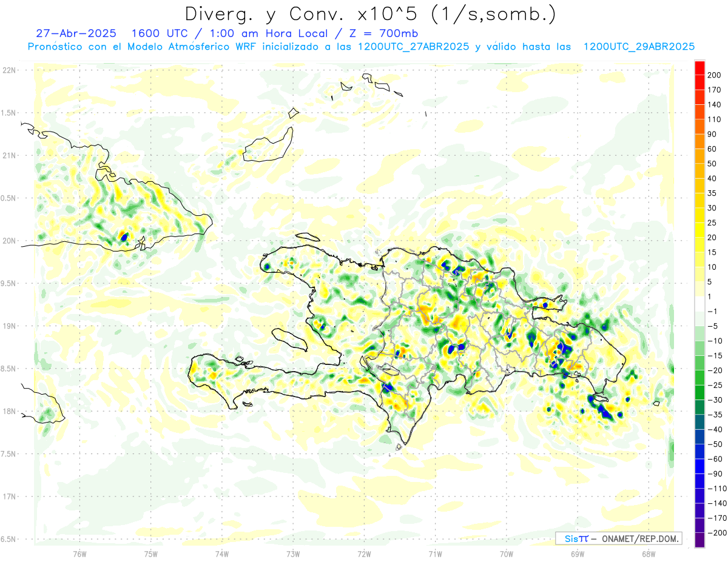The height and width of the screenshot is (562, 728).
Task: Click the legend value '-5'
Action: point(712,326)
